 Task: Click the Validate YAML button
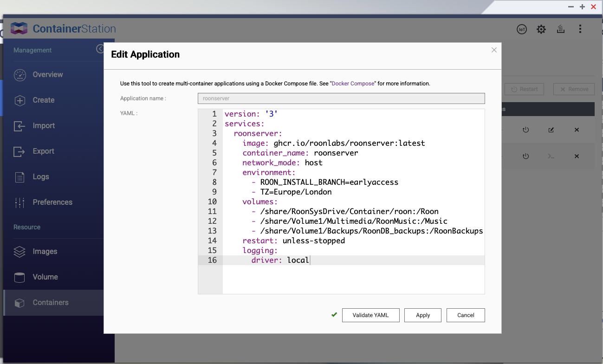(370, 315)
